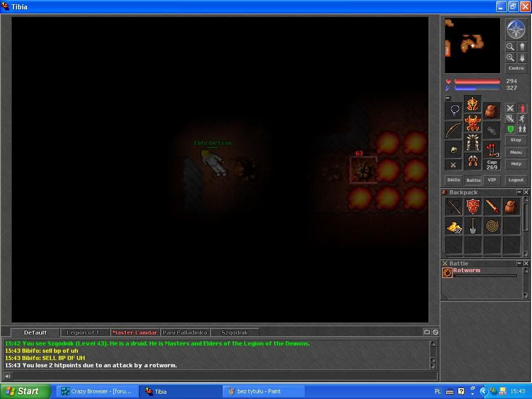Open the Windows Start menu

(25, 391)
